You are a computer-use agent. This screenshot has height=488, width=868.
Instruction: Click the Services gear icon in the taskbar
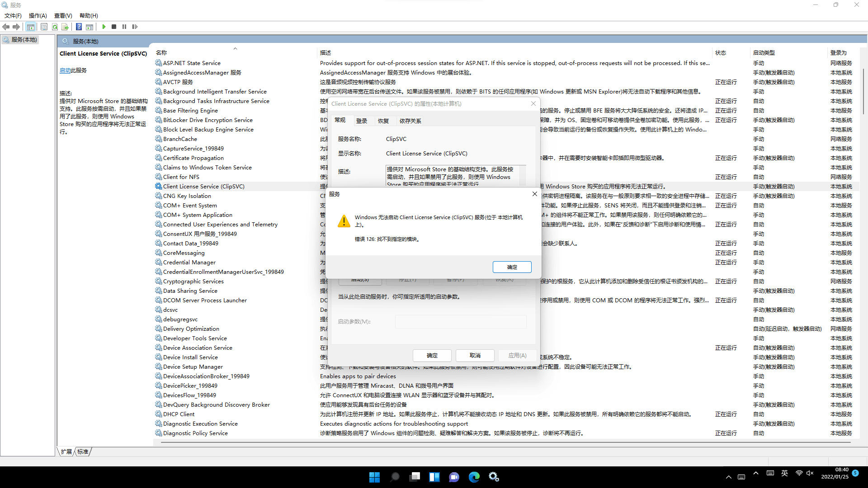[x=494, y=477]
